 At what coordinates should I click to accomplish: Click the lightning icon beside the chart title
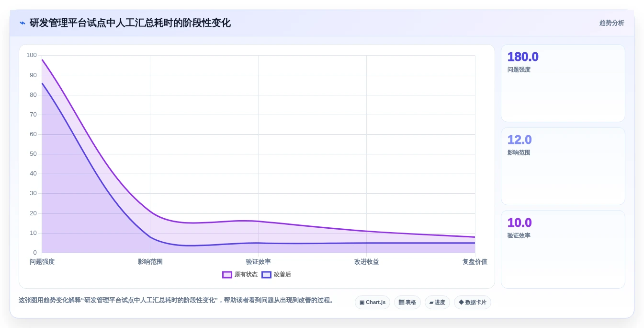click(23, 23)
